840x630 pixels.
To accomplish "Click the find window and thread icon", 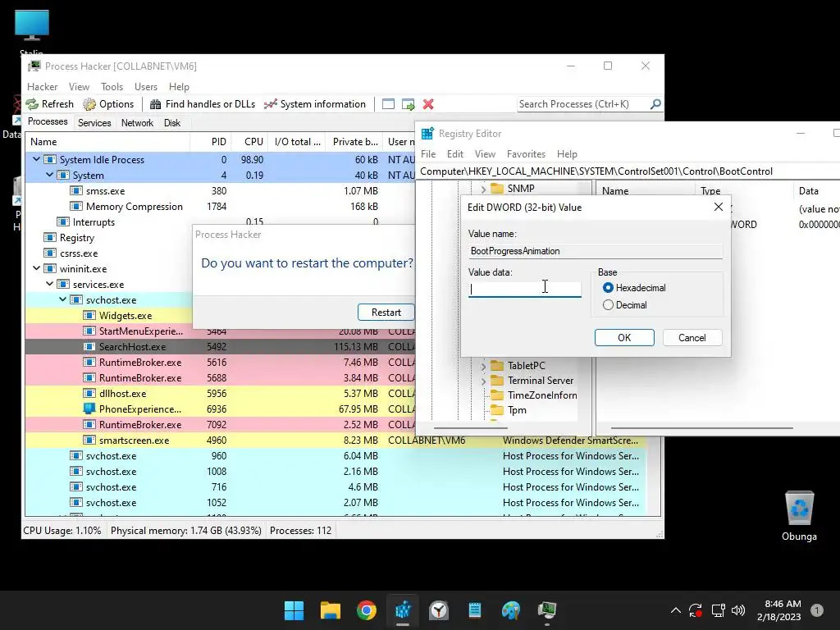I will coord(409,104).
